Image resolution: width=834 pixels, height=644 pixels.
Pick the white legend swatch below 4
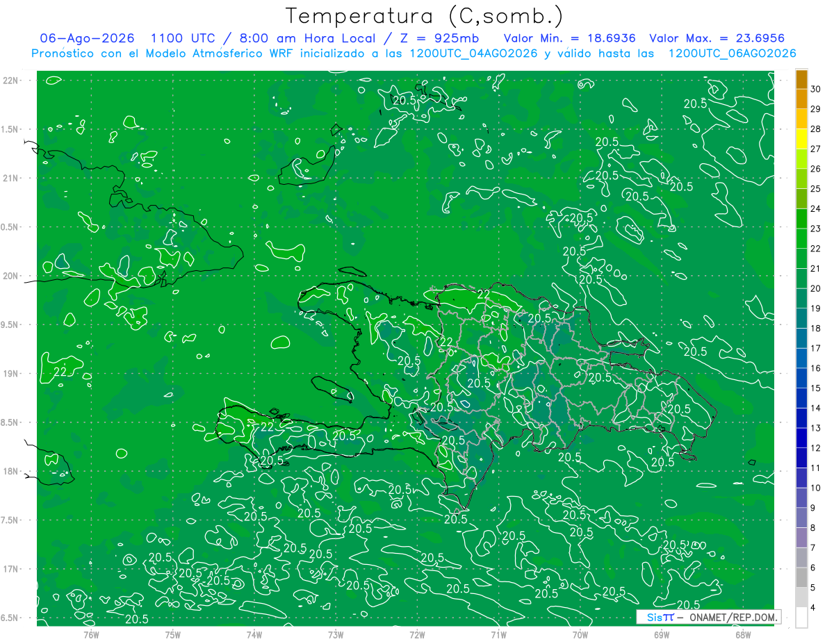pyautogui.click(x=801, y=618)
